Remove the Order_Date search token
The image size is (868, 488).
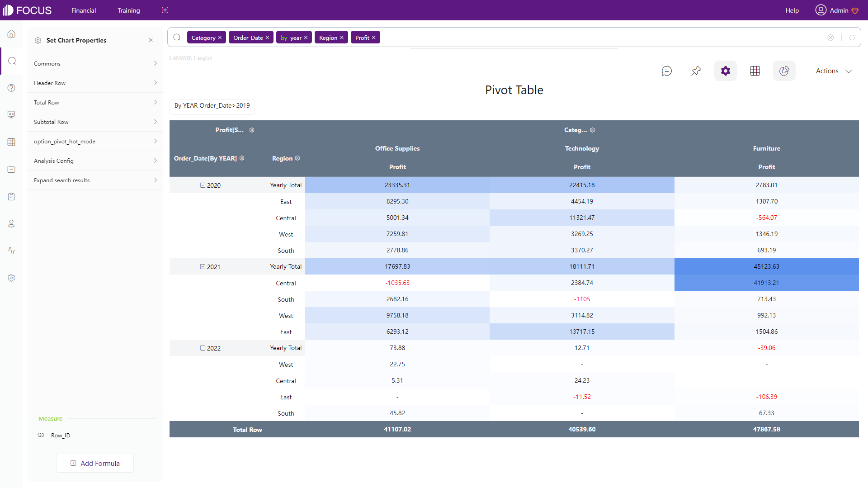coord(267,38)
